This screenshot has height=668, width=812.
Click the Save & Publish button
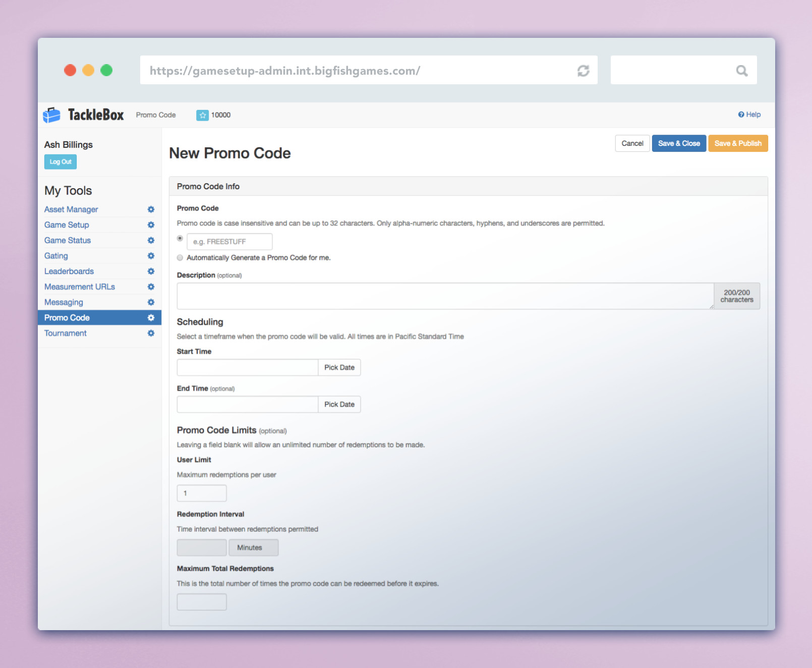[x=738, y=143]
